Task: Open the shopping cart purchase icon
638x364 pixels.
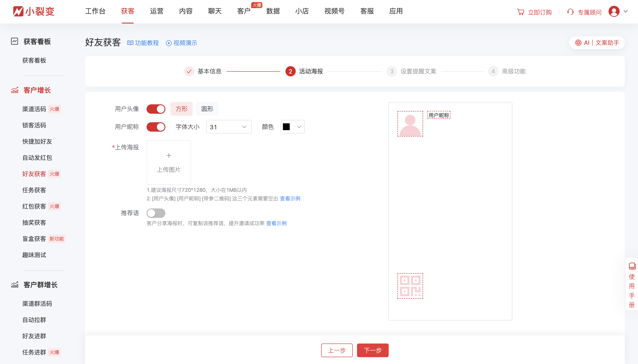Action: click(x=521, y=12)
